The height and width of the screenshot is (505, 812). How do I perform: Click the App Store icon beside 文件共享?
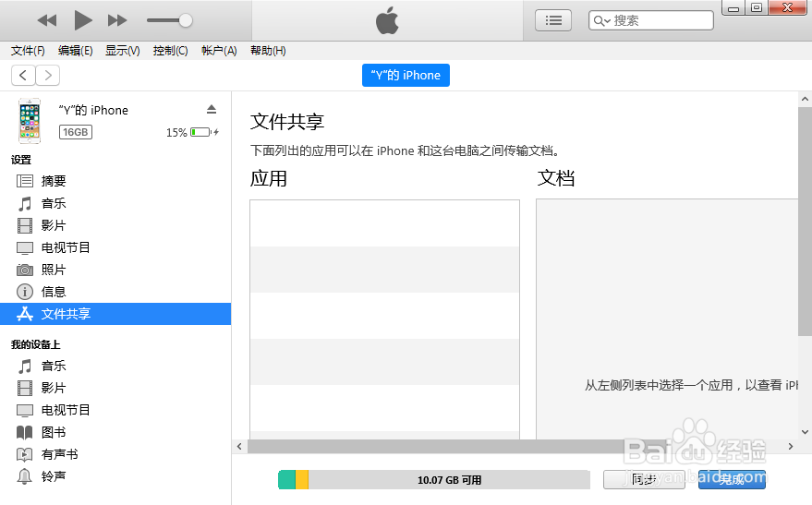click(x=24, y=314)
